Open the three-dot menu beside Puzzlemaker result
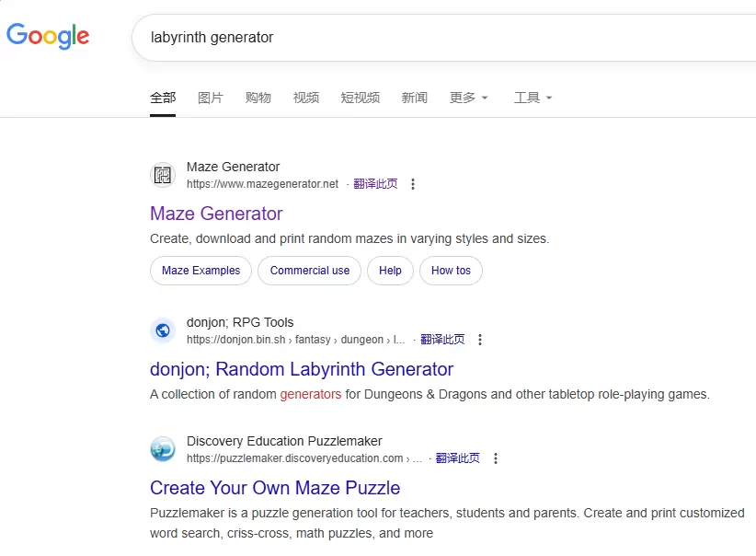Image resolution: width=756 pixels, height=556 pixels. pos(496,458)
